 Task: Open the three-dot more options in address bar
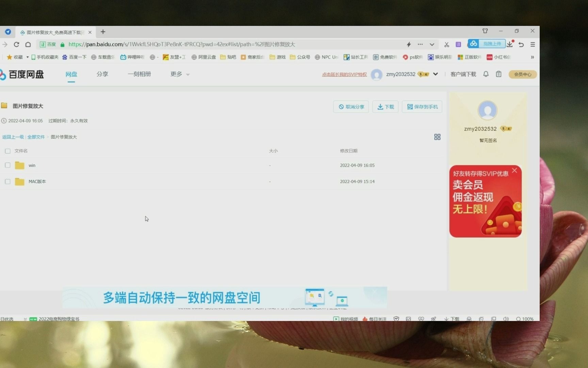pos(420,44)
